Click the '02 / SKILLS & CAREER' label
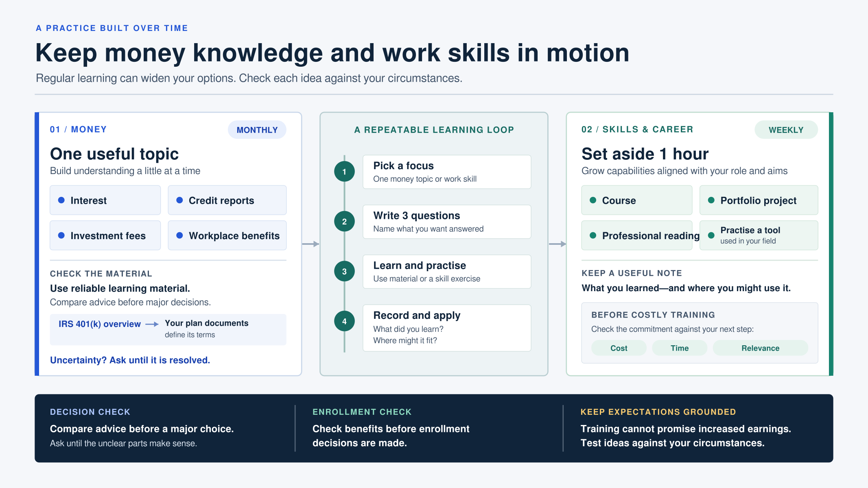The image size is (868, 488). pos(637,129)
